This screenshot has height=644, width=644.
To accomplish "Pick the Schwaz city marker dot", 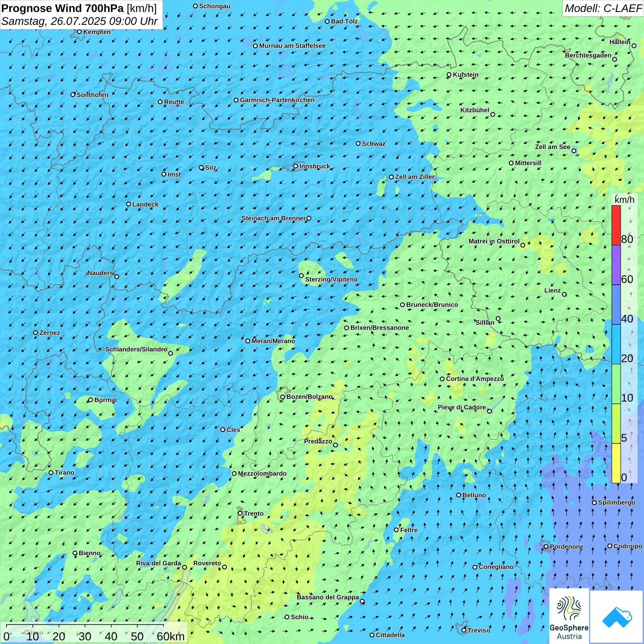I will (358, 144).
